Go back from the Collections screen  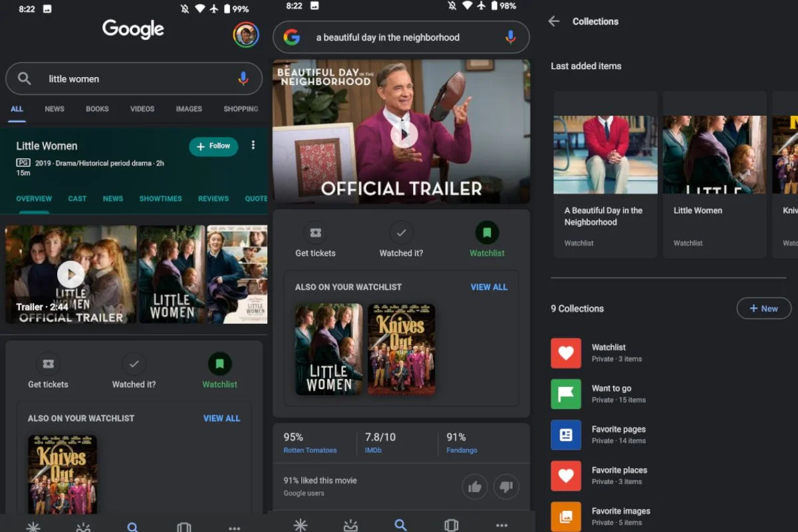554,21
